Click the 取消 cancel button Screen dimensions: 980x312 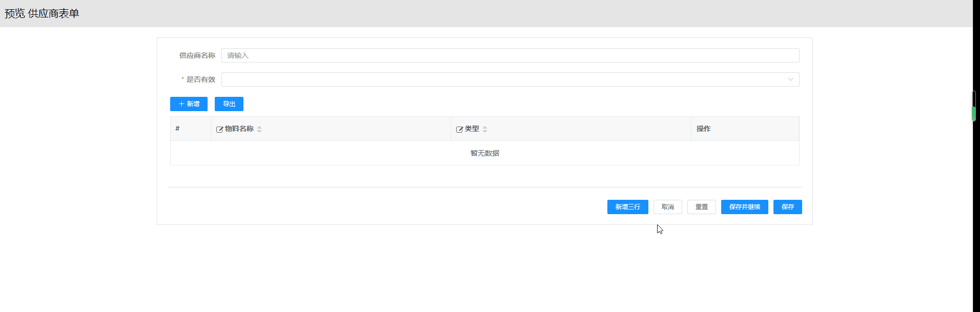pyautogui.click(x=667, y=207)
